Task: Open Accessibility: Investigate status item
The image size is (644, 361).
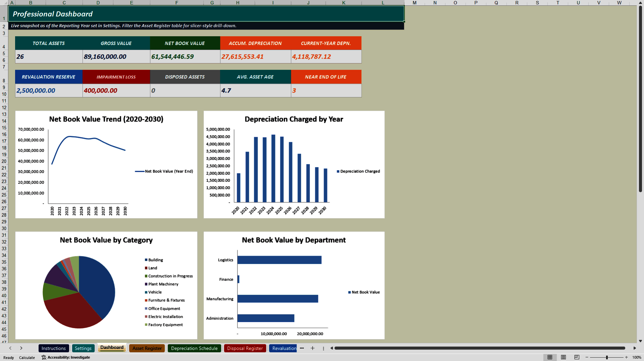Action: [x=66, y=357]
